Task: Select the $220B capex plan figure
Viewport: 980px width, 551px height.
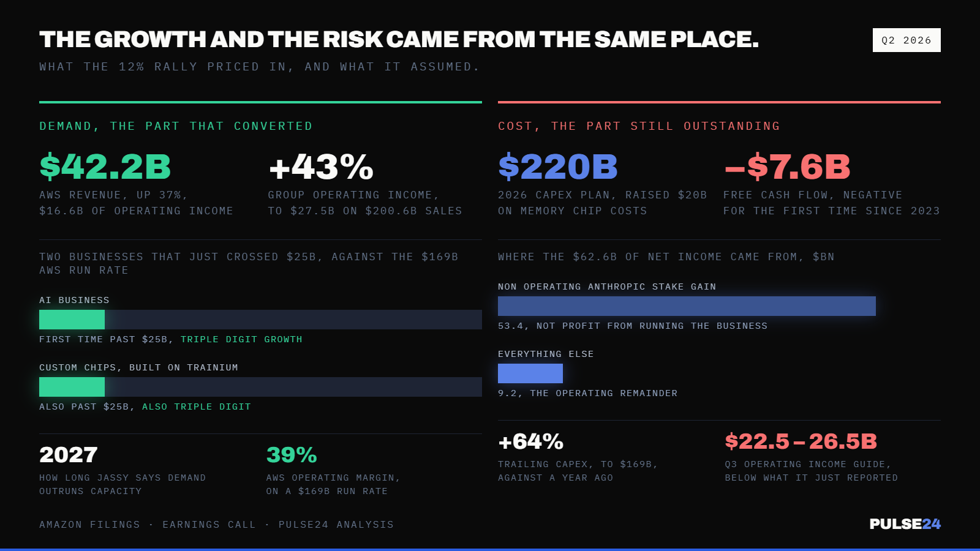Action: click(558, 167)
